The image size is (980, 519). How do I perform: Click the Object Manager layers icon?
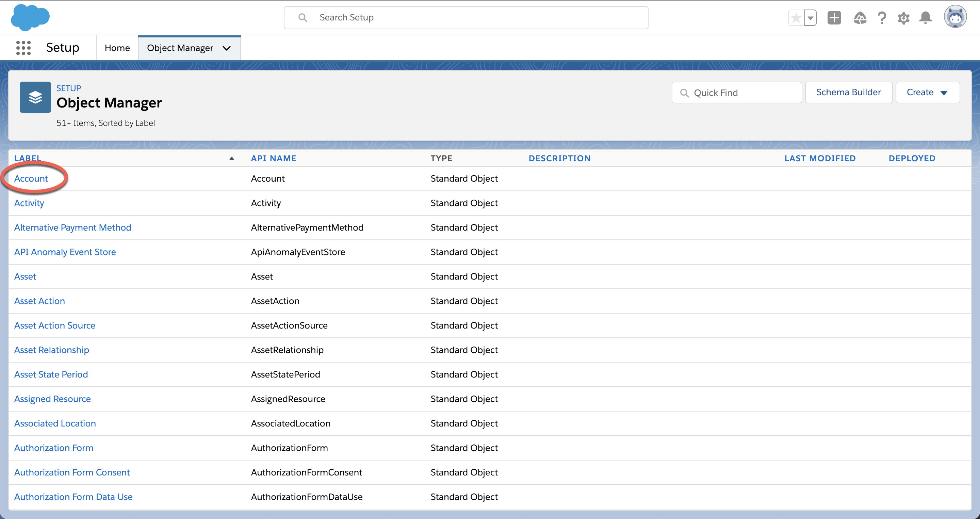click(35, 97)
